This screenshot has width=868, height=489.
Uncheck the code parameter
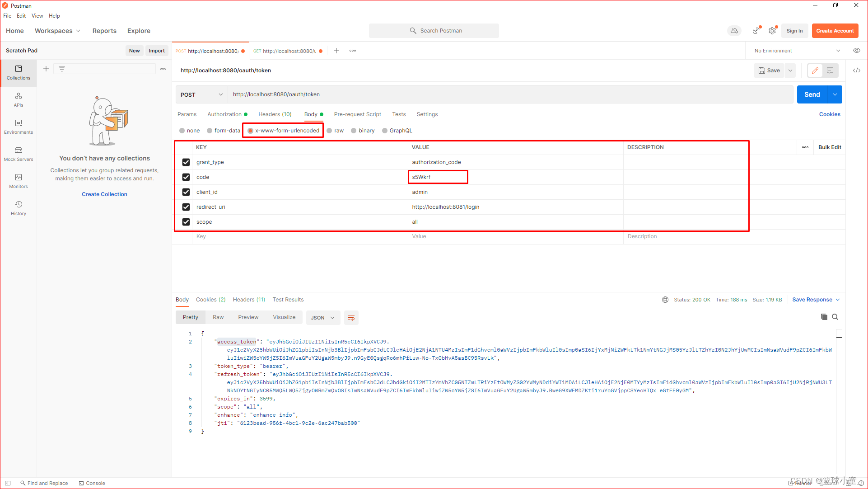(186, 177)
